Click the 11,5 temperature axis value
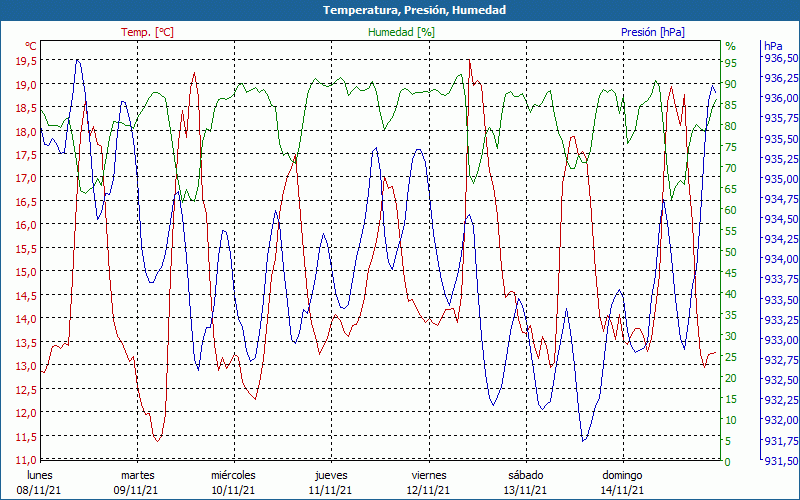This screenshot has height=500, width=800. (x=27, y=437)
